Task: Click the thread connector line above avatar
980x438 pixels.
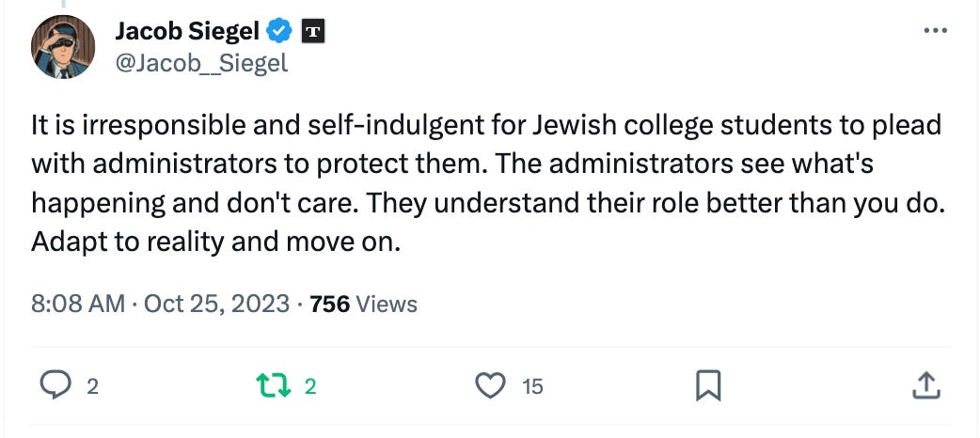Action: point(64,4)
